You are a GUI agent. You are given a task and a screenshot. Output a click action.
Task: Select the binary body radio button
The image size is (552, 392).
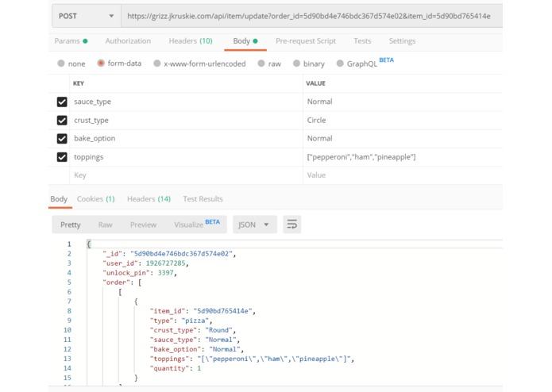click(296, 63)
